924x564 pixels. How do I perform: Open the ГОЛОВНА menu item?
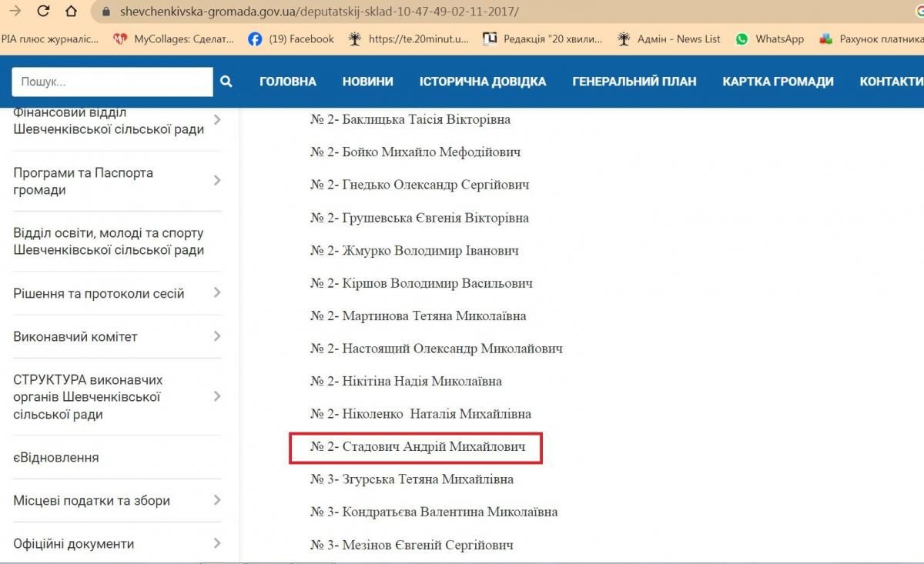coord(287,82)
